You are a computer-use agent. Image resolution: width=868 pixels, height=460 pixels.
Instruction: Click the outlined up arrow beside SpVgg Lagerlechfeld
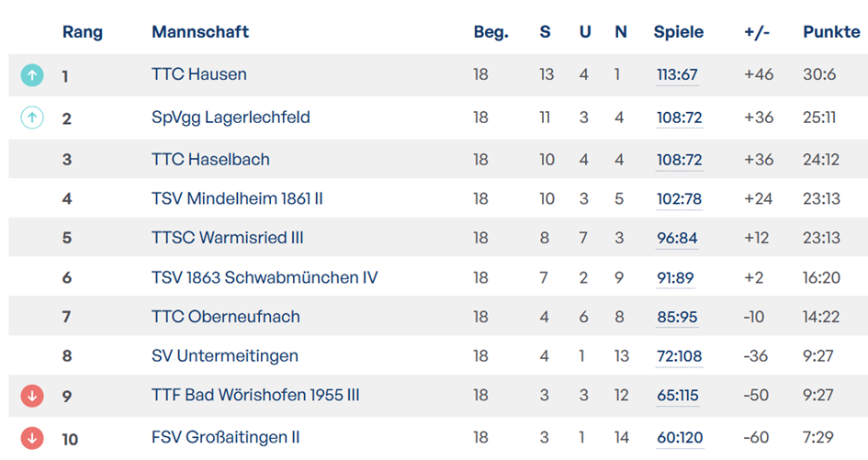click(32, 118)
